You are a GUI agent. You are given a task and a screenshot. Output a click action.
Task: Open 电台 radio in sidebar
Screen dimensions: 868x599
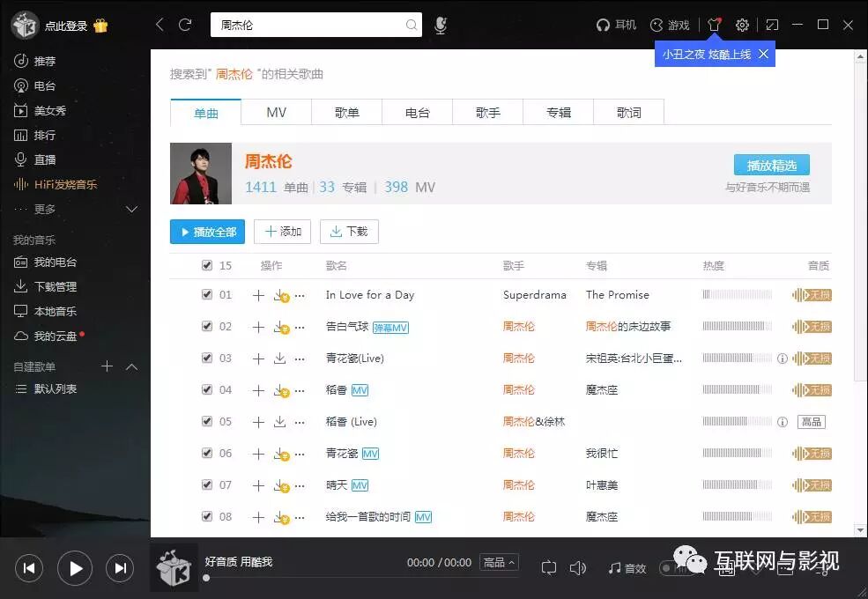tap(35, 85)
